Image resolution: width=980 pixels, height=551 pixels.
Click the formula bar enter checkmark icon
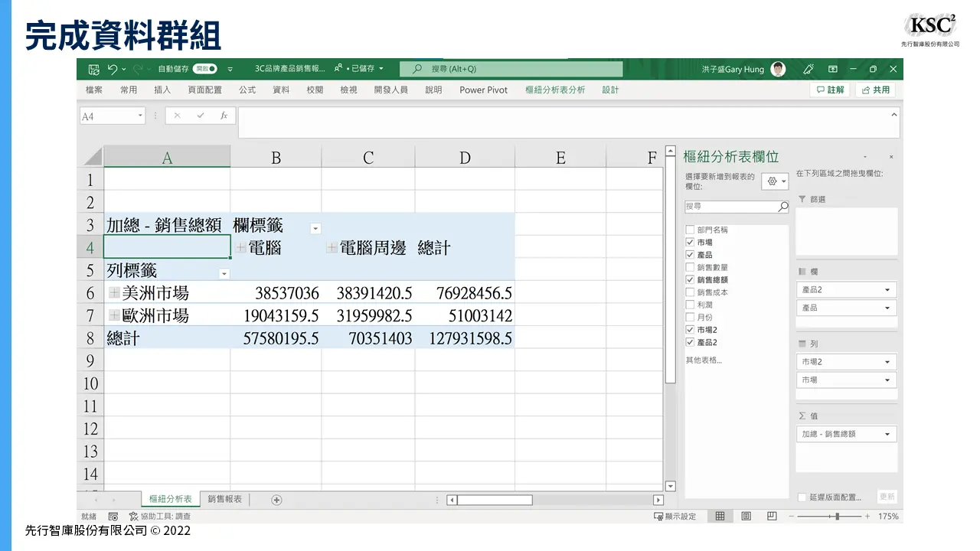point(201,116)
